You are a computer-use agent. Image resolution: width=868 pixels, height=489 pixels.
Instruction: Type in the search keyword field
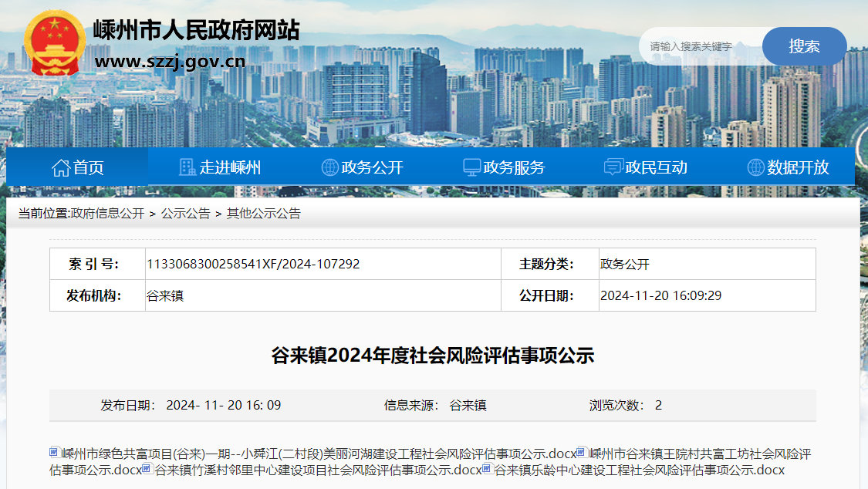point(698,46)
